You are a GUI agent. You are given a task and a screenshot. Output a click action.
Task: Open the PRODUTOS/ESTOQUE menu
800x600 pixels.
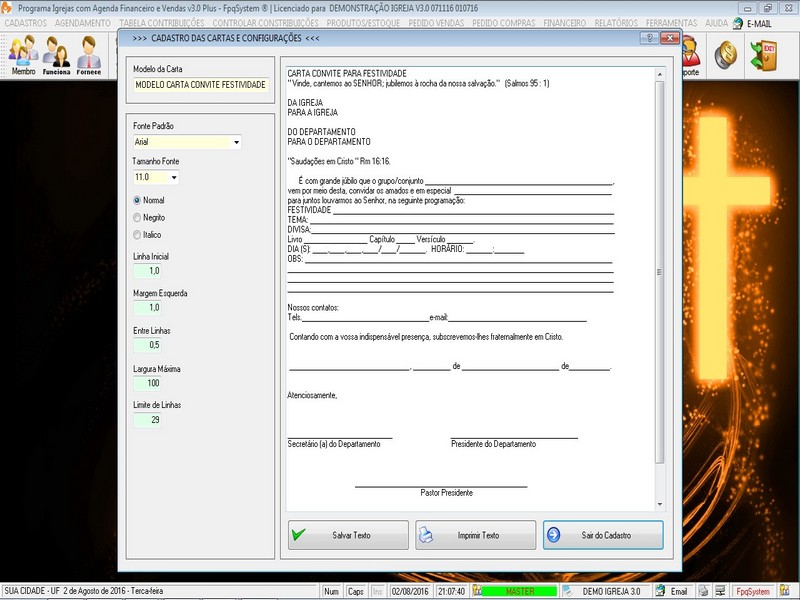click(x=363, y=23)
